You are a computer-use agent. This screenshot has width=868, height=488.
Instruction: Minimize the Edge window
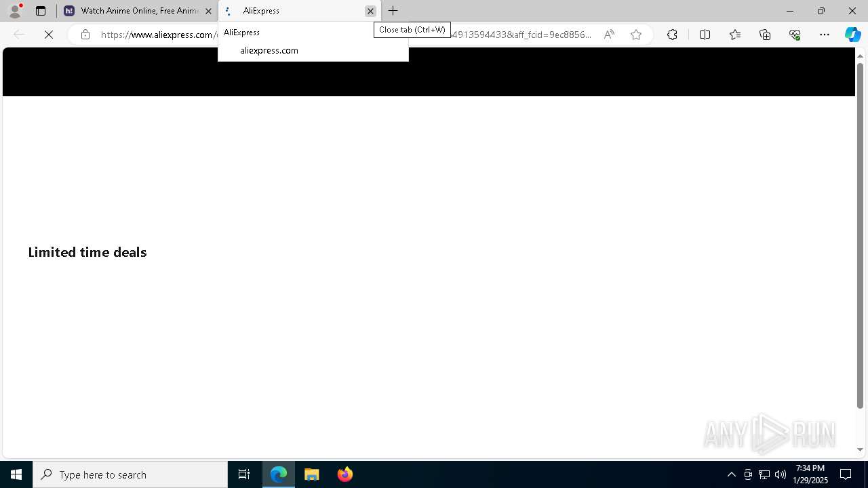click(790, 11)
